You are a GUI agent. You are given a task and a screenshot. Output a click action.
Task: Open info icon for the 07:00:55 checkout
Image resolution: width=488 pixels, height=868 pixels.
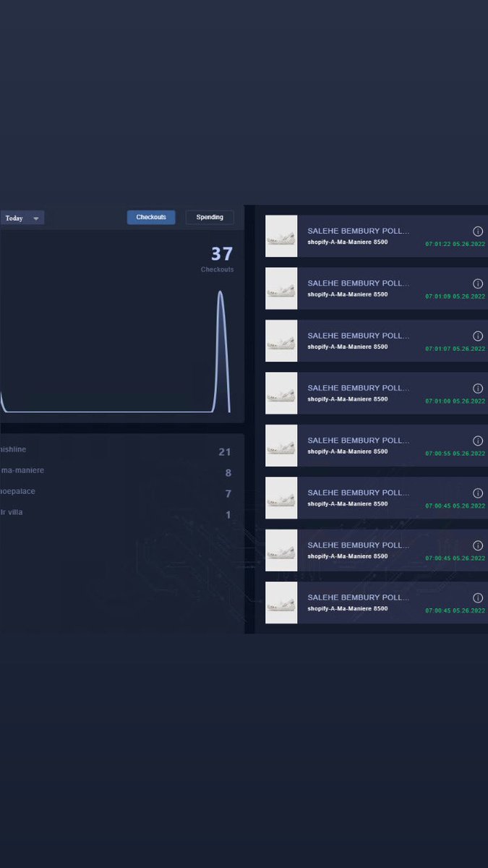478,441
